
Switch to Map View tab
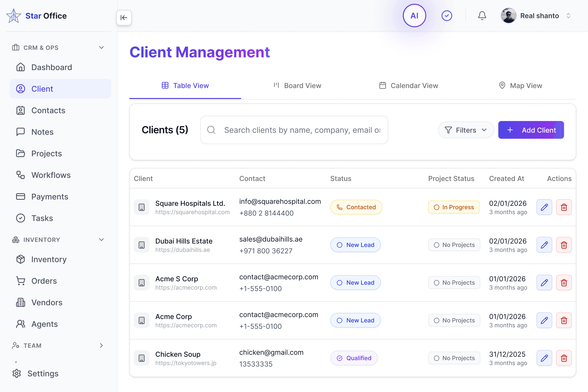click(520, 86)
